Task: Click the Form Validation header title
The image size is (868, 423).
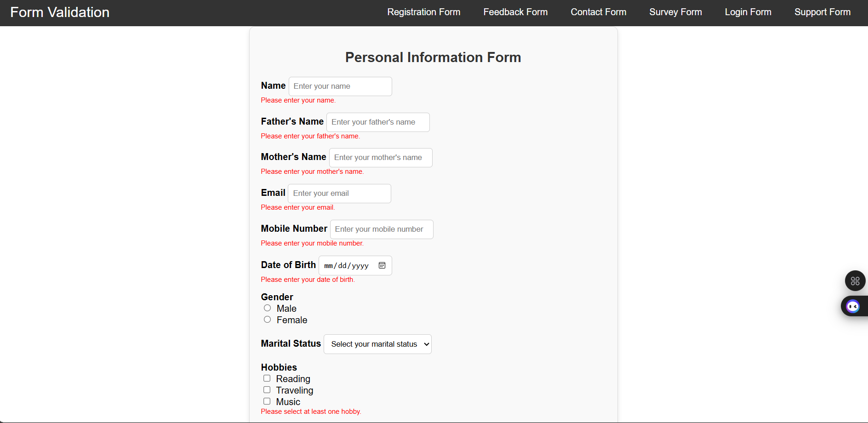Action: (59, 12)
